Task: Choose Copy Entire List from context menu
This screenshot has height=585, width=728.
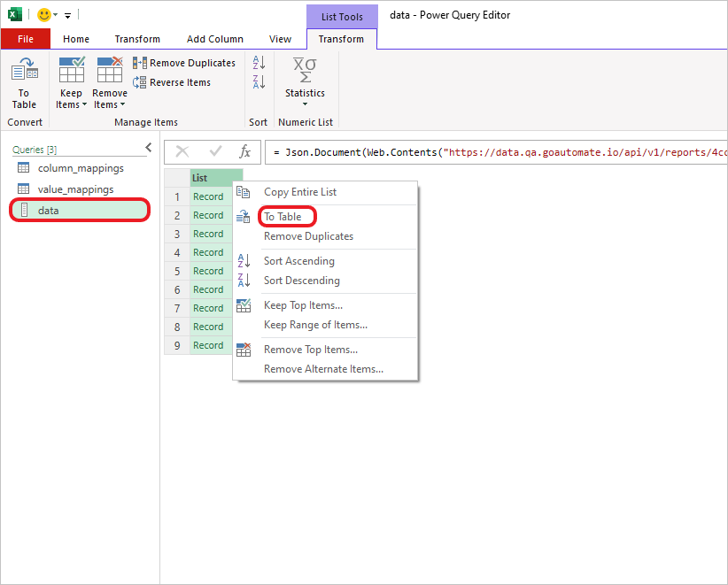Action: pos(325,192)
